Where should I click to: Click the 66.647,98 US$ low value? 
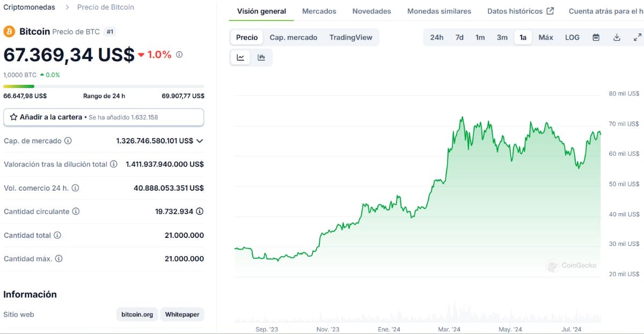[x=25, y=96]
